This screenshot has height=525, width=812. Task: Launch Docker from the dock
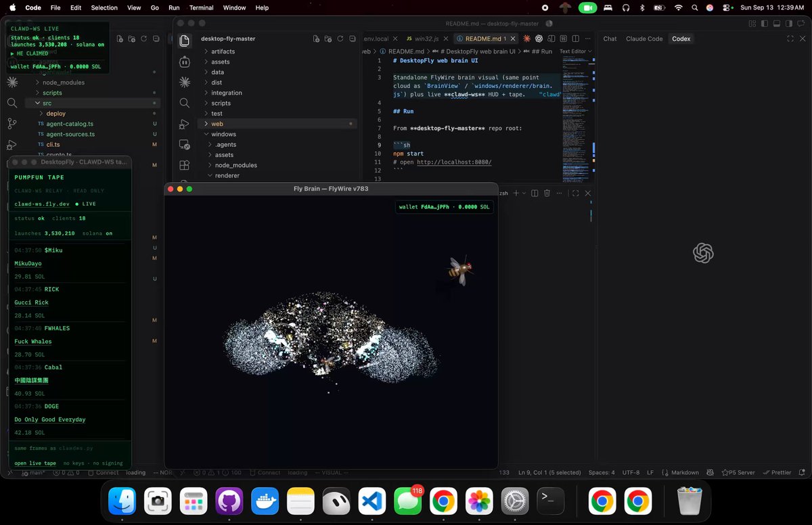click(265, 501)
